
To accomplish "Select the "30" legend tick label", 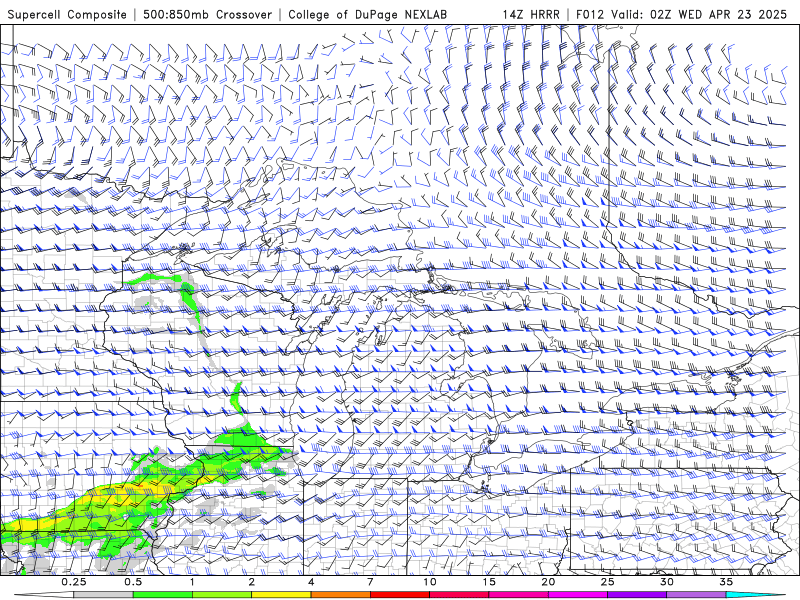I will tap(666, 582).
